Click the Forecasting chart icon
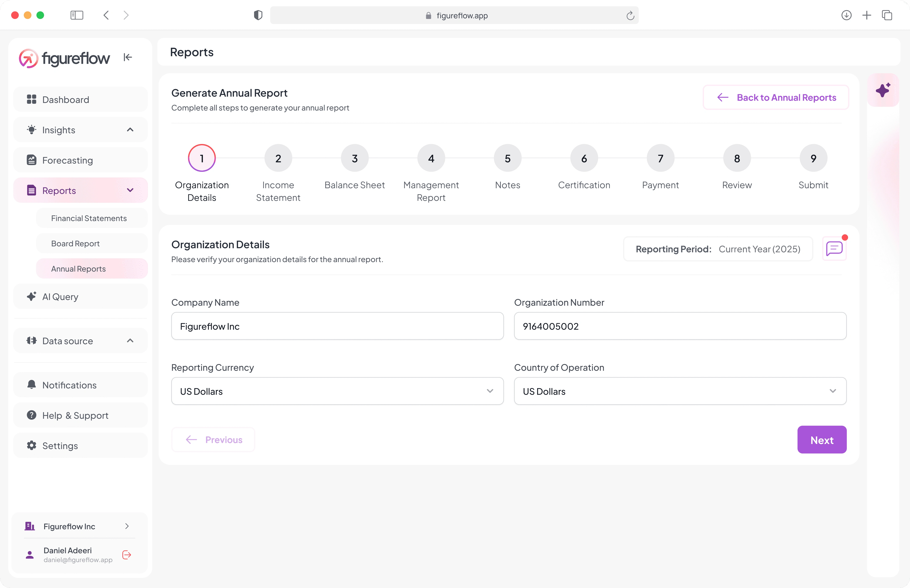This screenshot has width=910, height=588. [x=32, y=160]
